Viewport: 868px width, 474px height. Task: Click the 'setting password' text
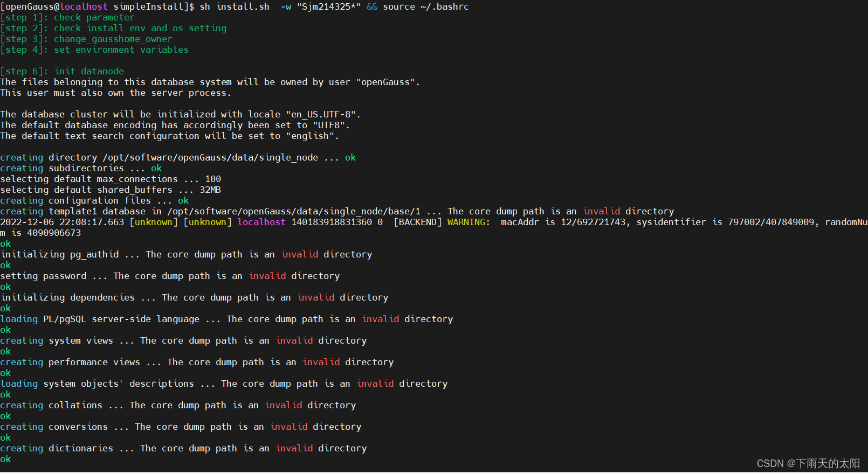tap(43, 276)
